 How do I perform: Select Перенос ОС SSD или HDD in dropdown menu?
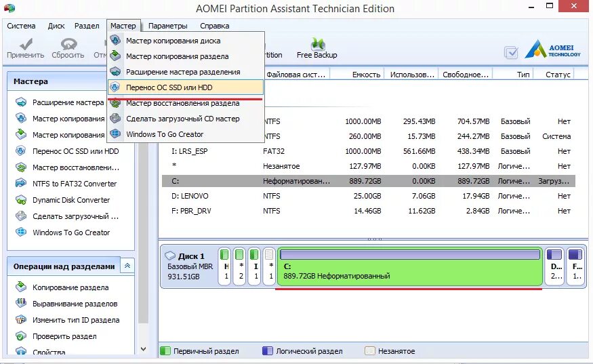[186, 87]
